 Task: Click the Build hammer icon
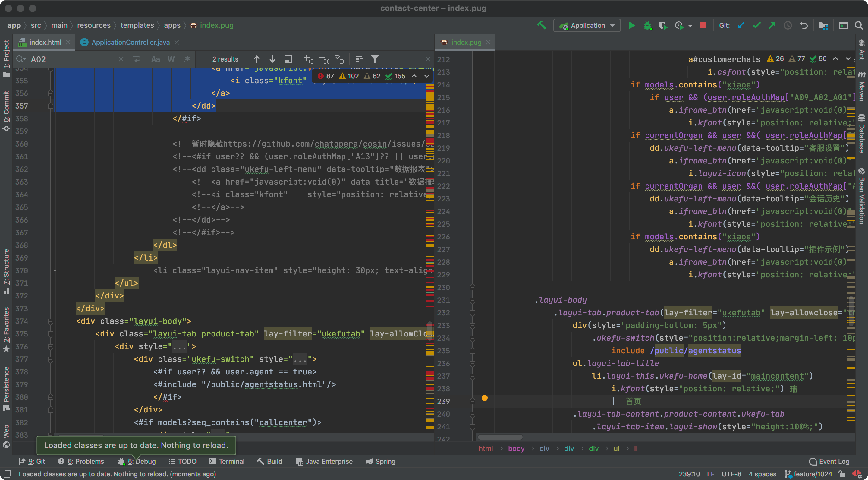coord(542,25)
